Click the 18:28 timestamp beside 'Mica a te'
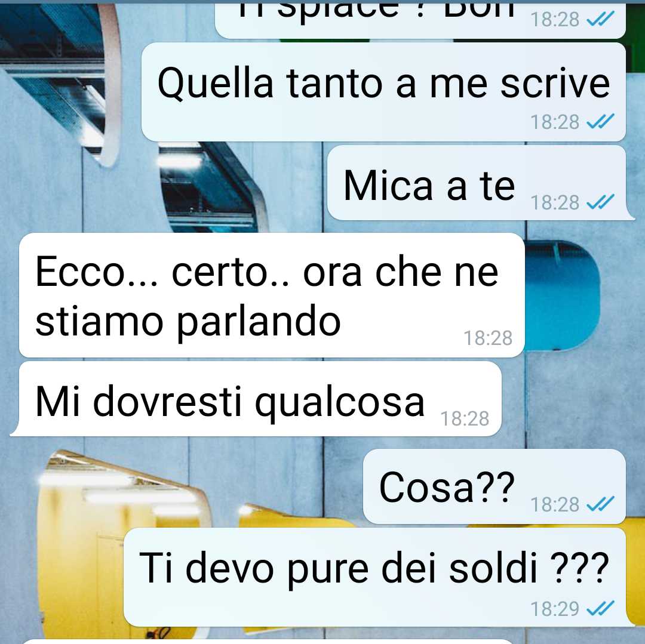Screen dimensions: 645x644 [554, 202]
